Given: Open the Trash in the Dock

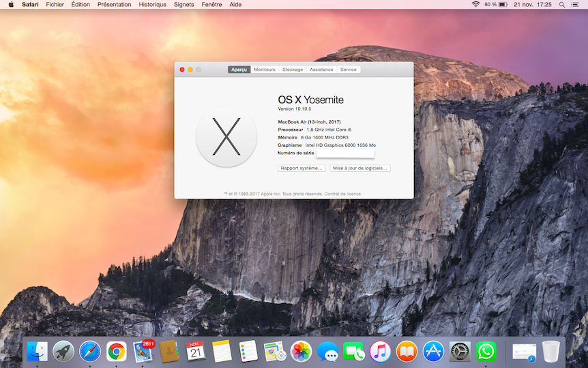Looking at the screenshot, I should click(x=551, y=352).
